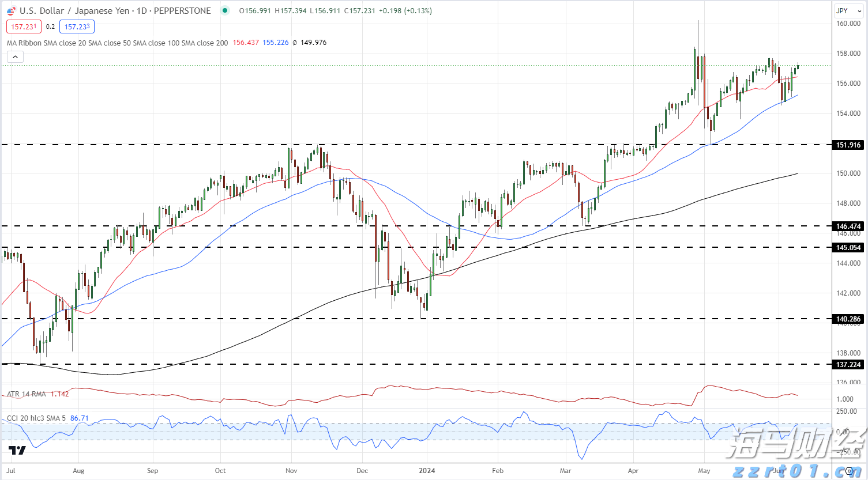Viewport: 868px width, 480px height.
Task: Click the May label on time axis
Action: [704, 471]
